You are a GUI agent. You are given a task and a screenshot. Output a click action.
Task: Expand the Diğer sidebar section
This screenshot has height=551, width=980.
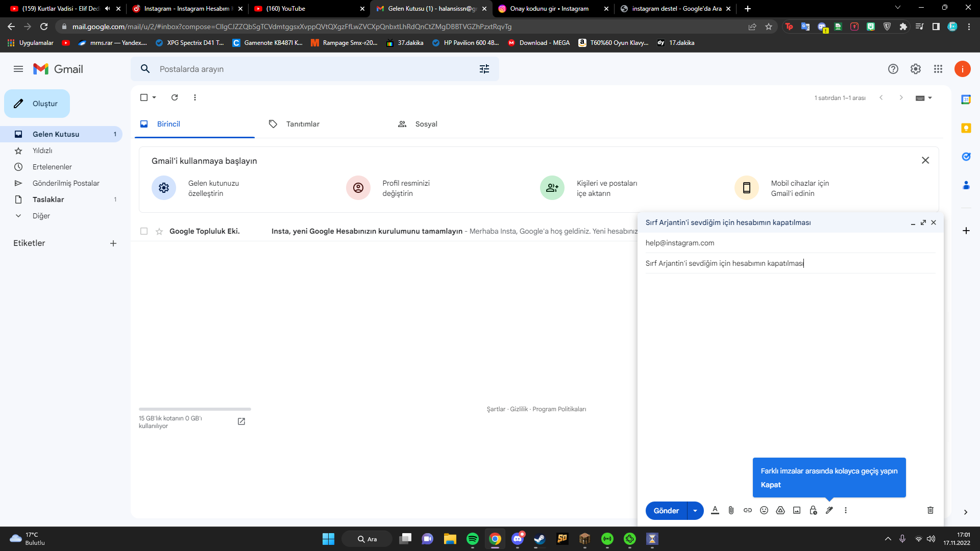point(18,216)
